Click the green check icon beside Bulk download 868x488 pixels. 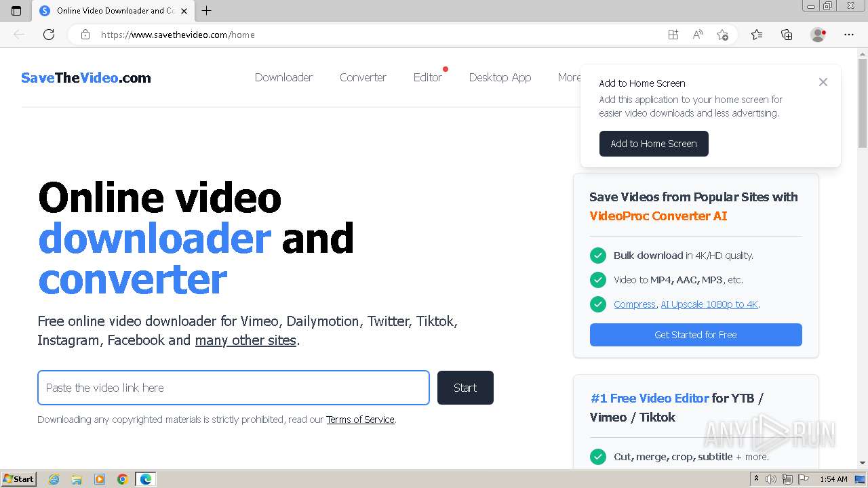point(598,256)
